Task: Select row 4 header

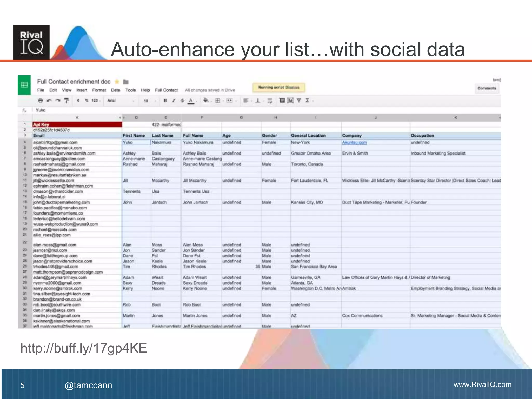Action: point(25,142)
